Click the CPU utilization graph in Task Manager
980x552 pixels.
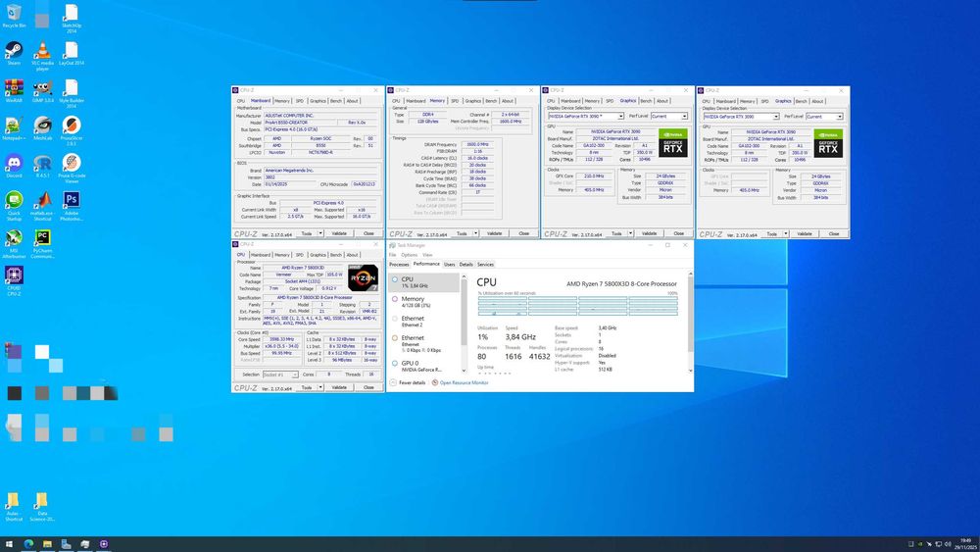[x=577, y=306]
